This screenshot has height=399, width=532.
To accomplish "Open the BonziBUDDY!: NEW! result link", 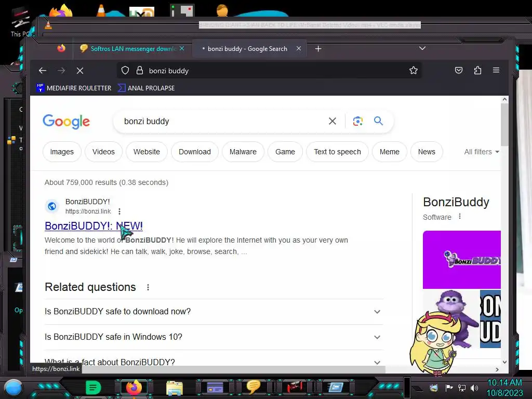I will click(94, 226).
